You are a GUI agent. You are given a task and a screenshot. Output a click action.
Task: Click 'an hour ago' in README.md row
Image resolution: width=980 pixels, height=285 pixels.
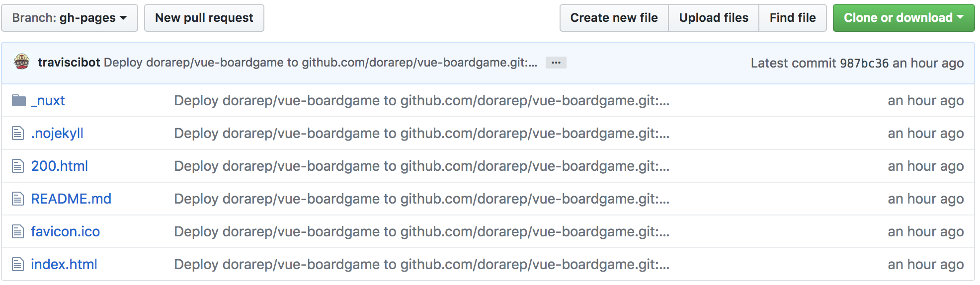pos(926,199)
